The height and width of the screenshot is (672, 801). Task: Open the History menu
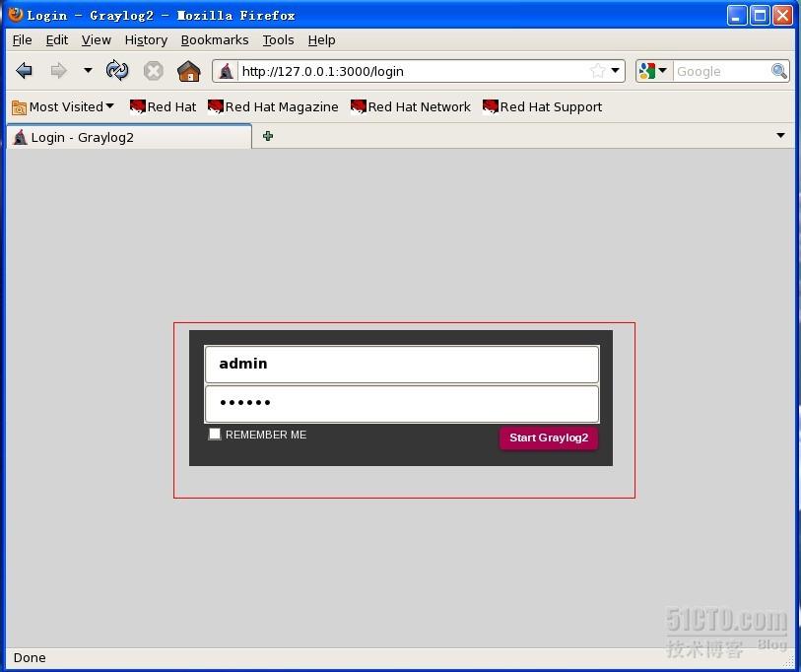coord(146,39)
